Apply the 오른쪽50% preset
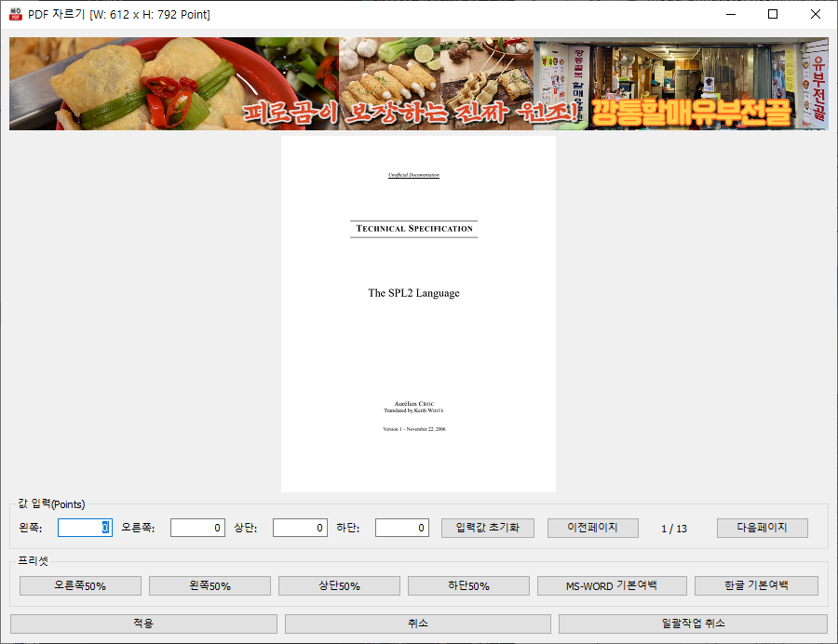This screenshot has height=644, width=838. 80,585
